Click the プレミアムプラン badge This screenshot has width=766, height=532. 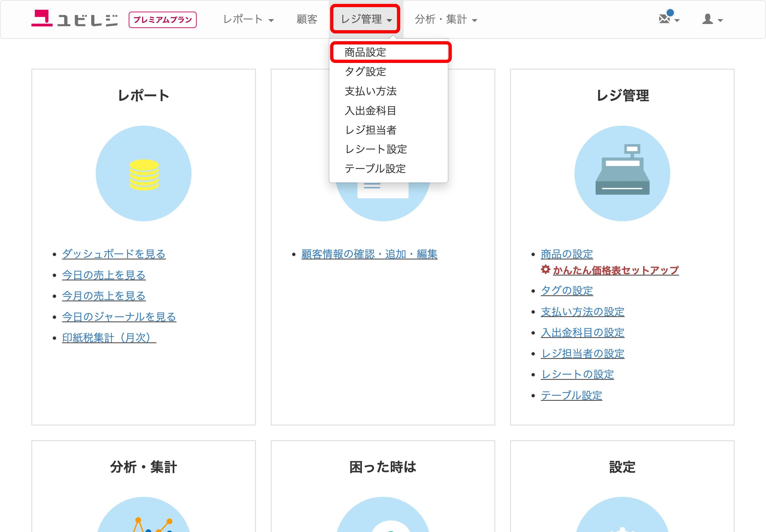coord(163,20)
